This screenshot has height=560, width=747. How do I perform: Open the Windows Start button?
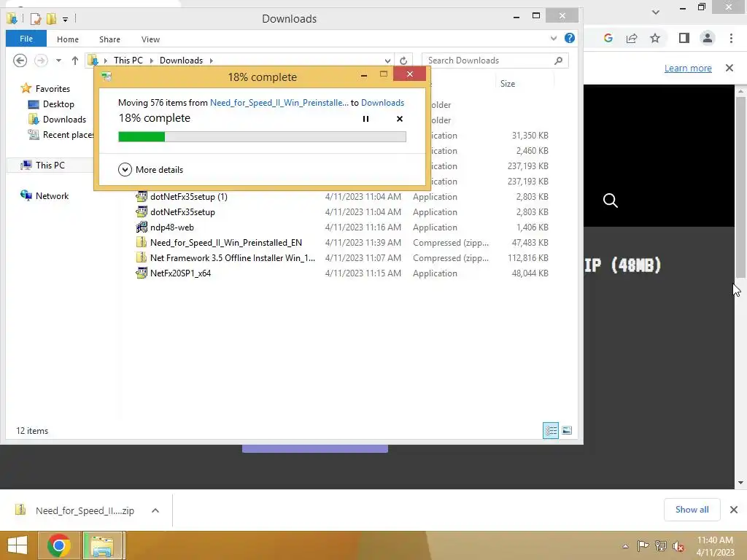pyautogui.click(x=18, y=545)
